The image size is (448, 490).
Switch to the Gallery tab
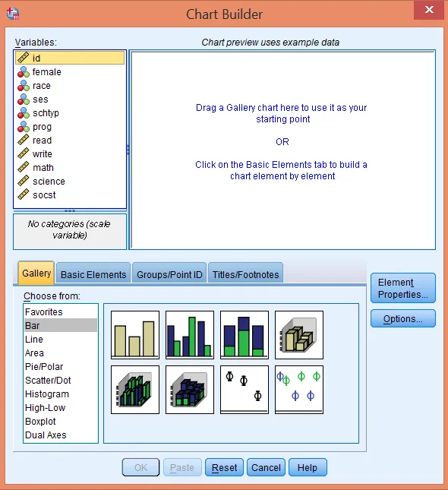click(x=36, y=273)
